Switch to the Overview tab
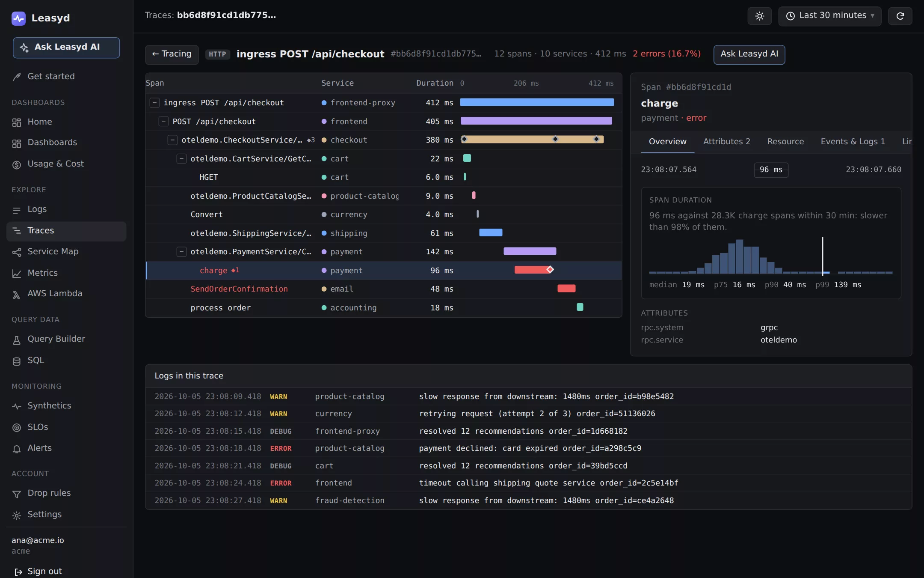The width and height of the screenshot is (924, 578). pos(667,142)
